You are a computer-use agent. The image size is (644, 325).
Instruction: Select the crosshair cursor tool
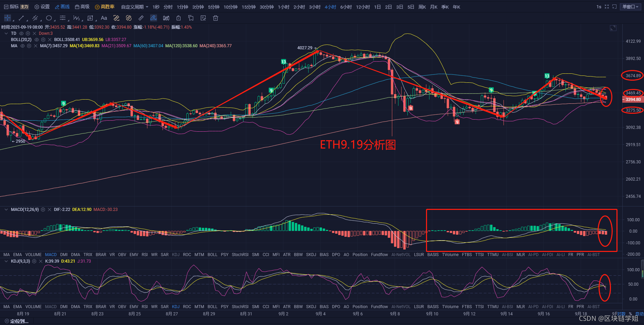point(7,18)
